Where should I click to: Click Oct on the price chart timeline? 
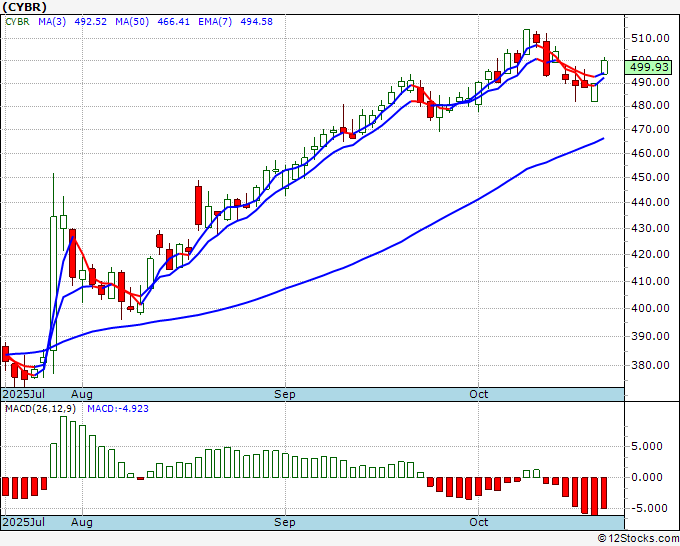pos(479,394)
